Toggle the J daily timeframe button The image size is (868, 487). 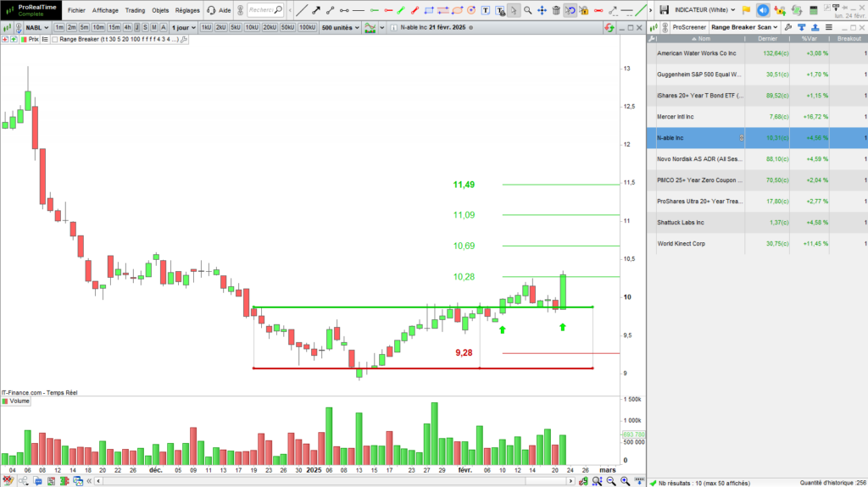(x=136, y=27)
